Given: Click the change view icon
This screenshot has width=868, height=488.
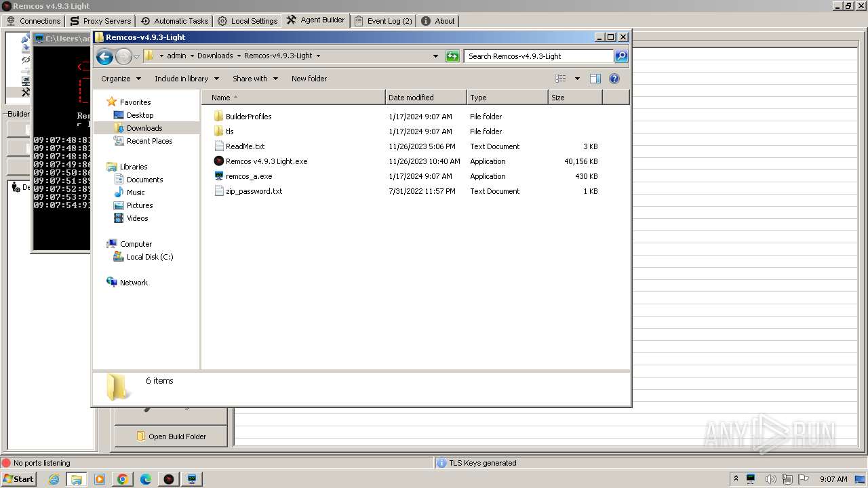Looking at the screenshot, I should pyautogui.click(x=561, y=79).
